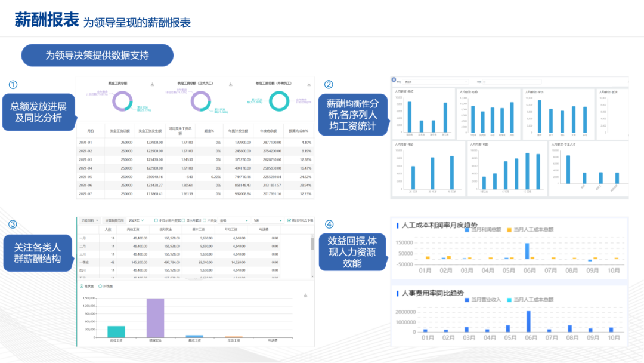Viewport: 644px width, 363px height.
Task: Click the 薪酬报表 slide heading
Action: pos(47,20)
